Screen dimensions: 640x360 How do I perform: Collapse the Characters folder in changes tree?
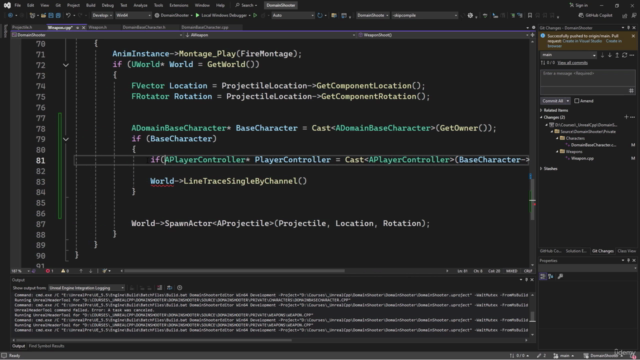tap(558, 138)
